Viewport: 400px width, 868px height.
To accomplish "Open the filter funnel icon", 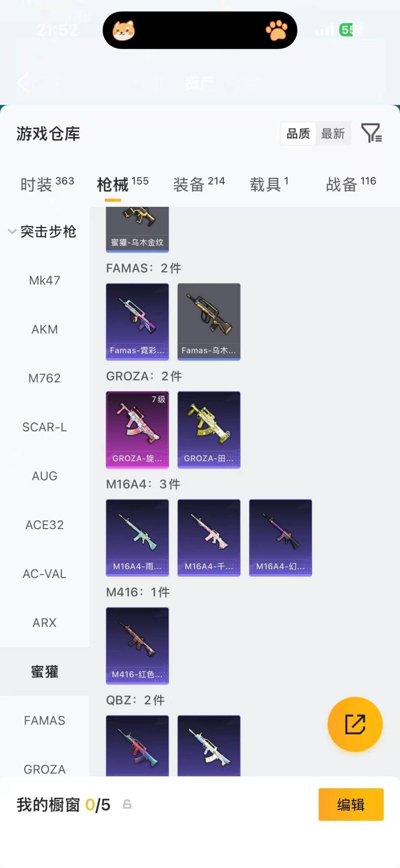I will [371, 133].
